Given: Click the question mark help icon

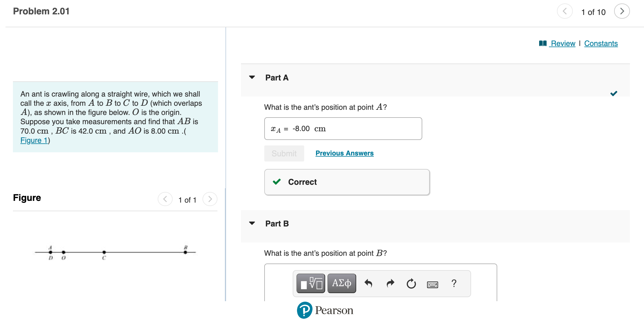Looking at the screenshot, I should point(454,283).
